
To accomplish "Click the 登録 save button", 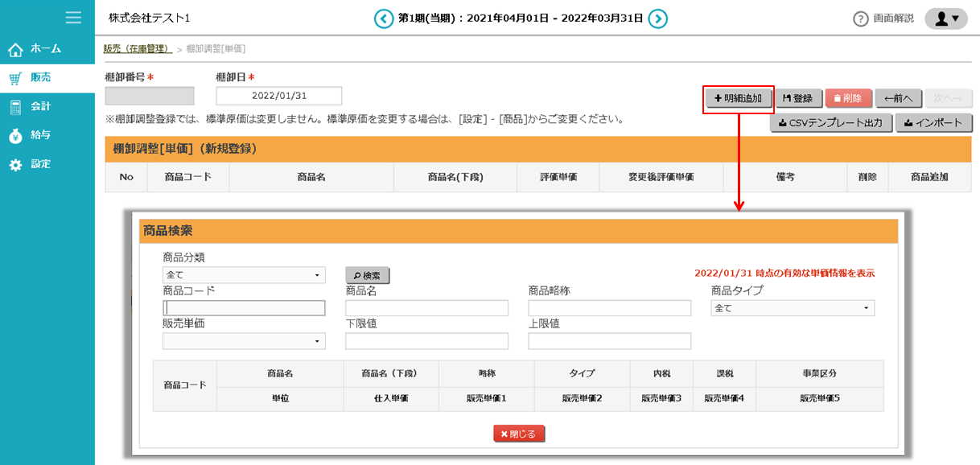I will [x=797, y=98].
